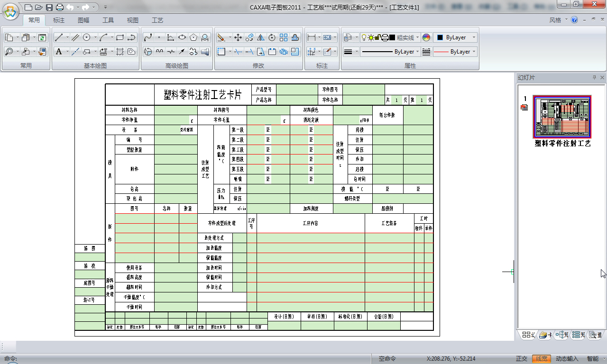Click the 风格 style button
Image resolution: width=607 pixels, height=364 pixels.
tap(555, 20)
